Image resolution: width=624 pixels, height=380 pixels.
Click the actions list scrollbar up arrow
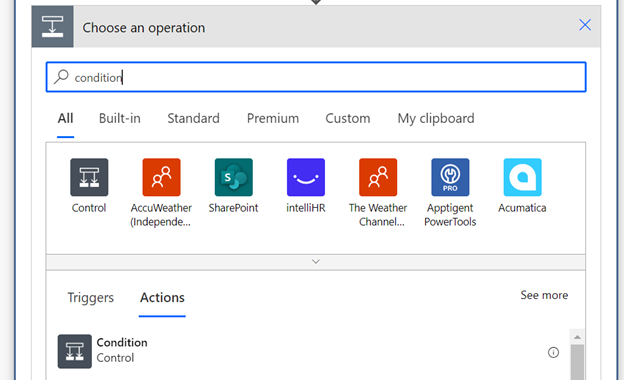[x=577, y=337]
